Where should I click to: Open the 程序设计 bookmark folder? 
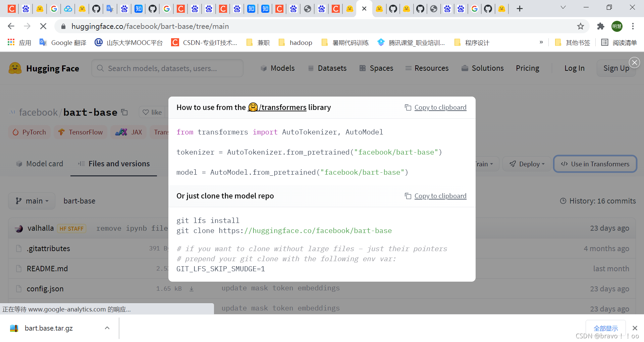pos(472,43)
